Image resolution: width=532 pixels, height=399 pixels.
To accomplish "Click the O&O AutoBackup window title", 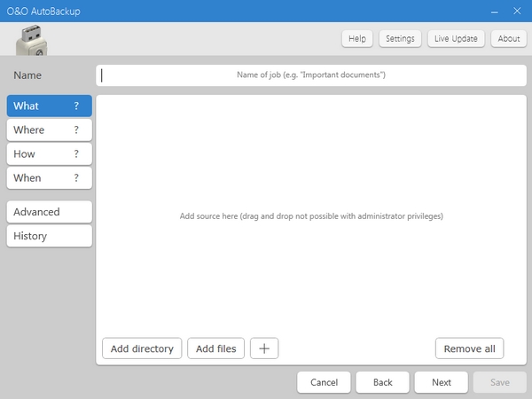I will (43, 12).
